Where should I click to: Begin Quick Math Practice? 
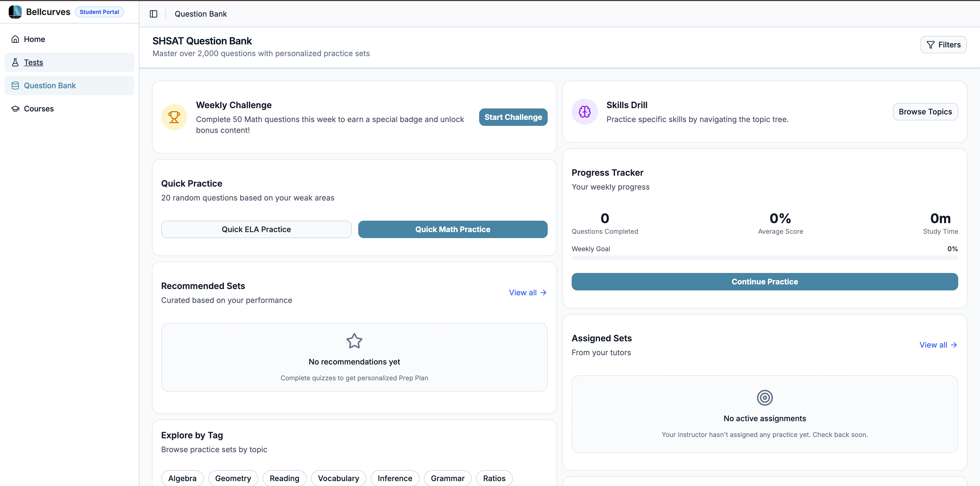[453, 229]
